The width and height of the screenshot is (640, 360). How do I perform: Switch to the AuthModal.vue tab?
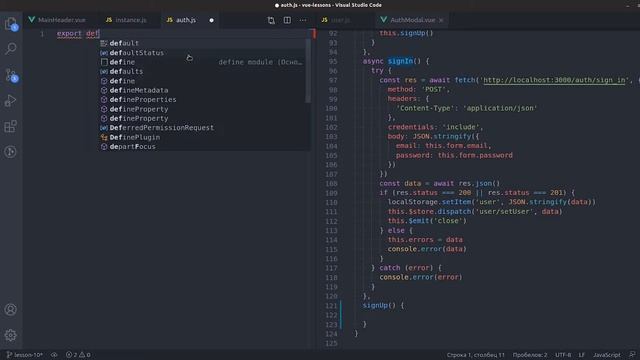coord(413,20)
